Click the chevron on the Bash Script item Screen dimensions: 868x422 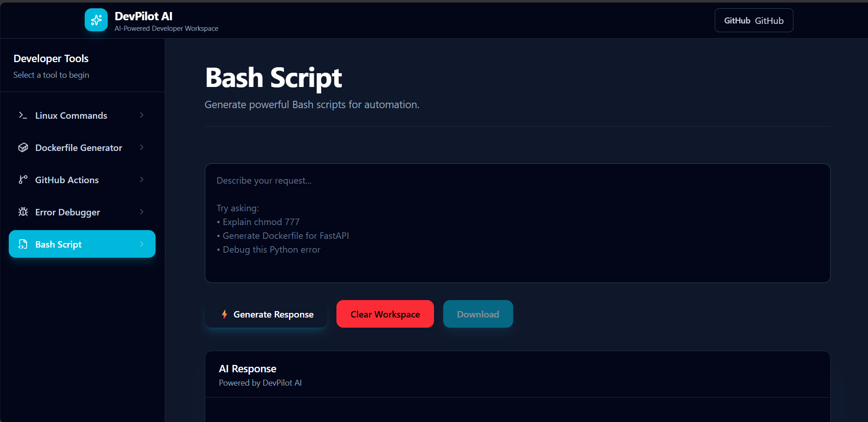142,244
